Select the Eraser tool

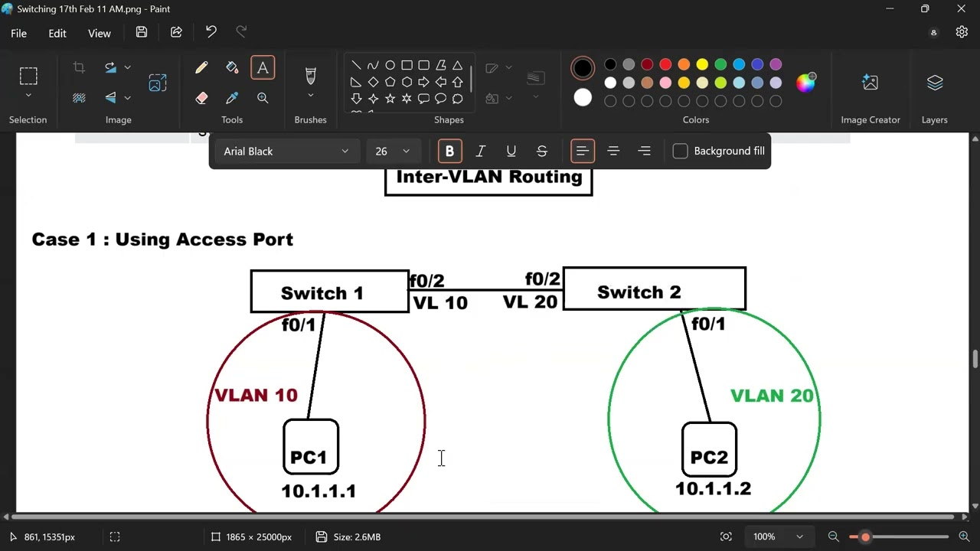(x=201, y=98)
